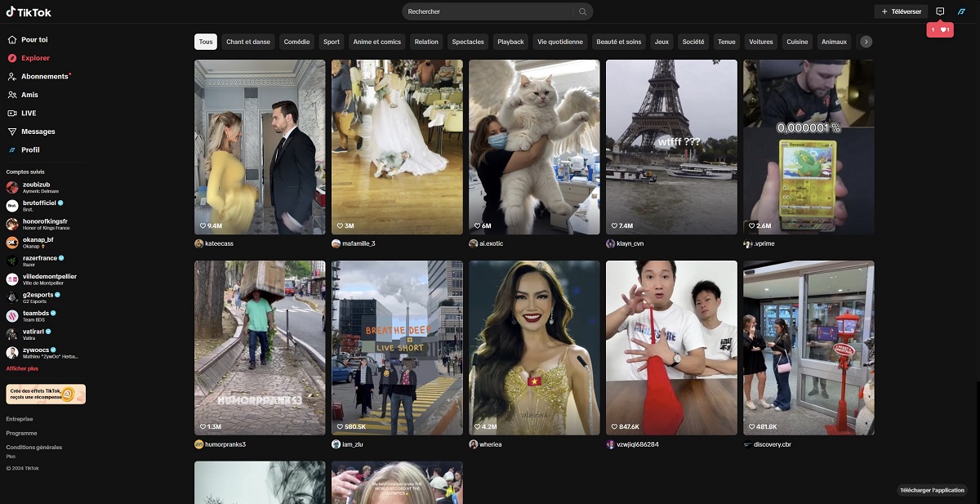Open the inbox messages icon
980x504 pixels.
pos(940,11)
